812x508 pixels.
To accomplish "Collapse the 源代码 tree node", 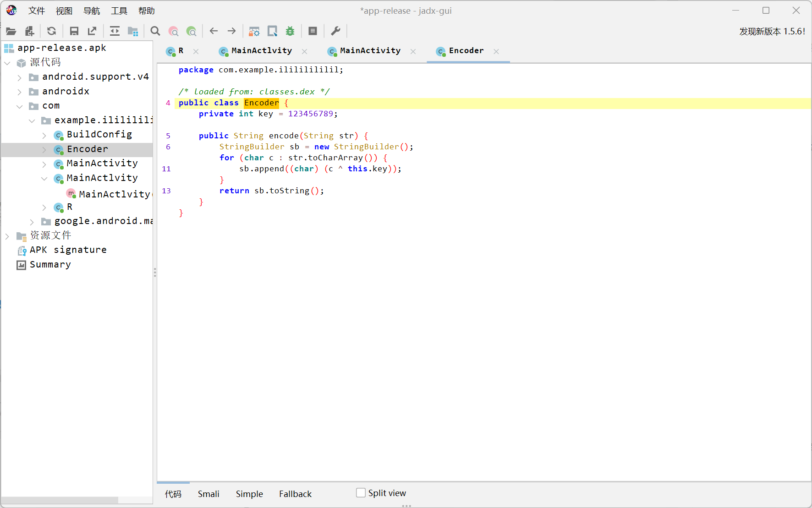I will (7, 63).
